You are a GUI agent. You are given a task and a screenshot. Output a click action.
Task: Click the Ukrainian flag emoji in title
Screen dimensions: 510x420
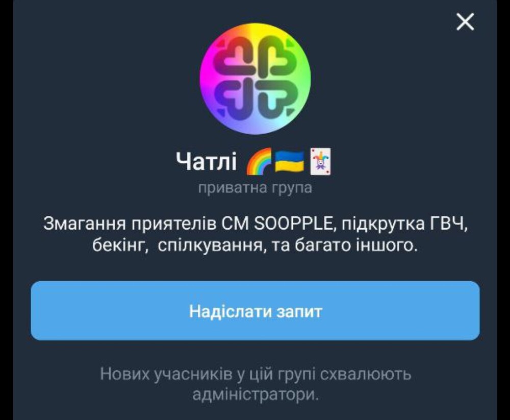[x=289, y=161]
